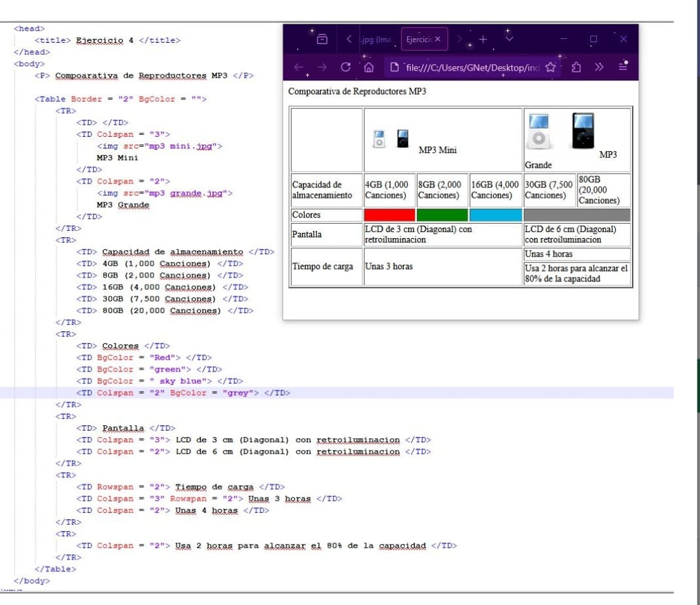Open the browser extensions puzzle icon
Image resolution: width=700 pixels, height=605 pixels.
coord(576,67)
